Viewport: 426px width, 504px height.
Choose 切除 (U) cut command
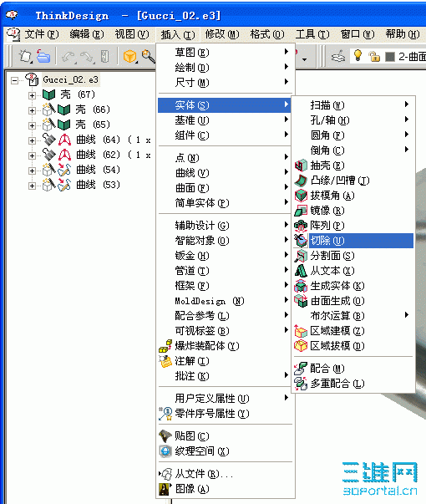point(353,241)
